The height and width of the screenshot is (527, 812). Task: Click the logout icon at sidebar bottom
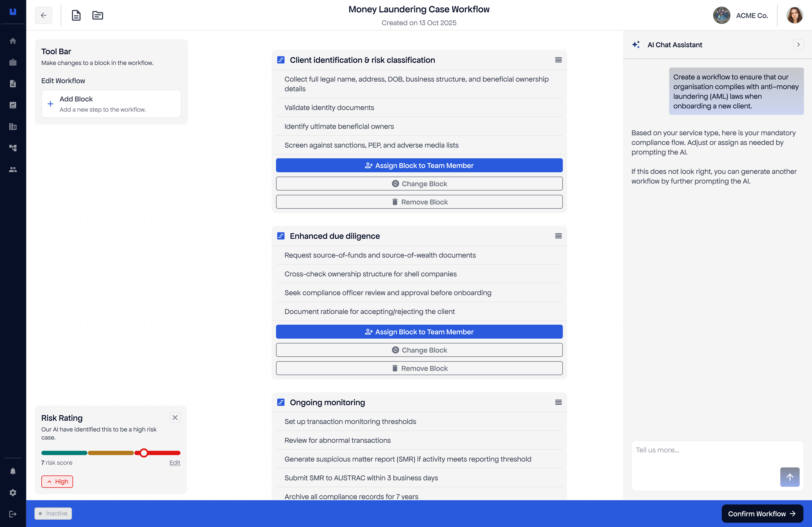(13, 514)
